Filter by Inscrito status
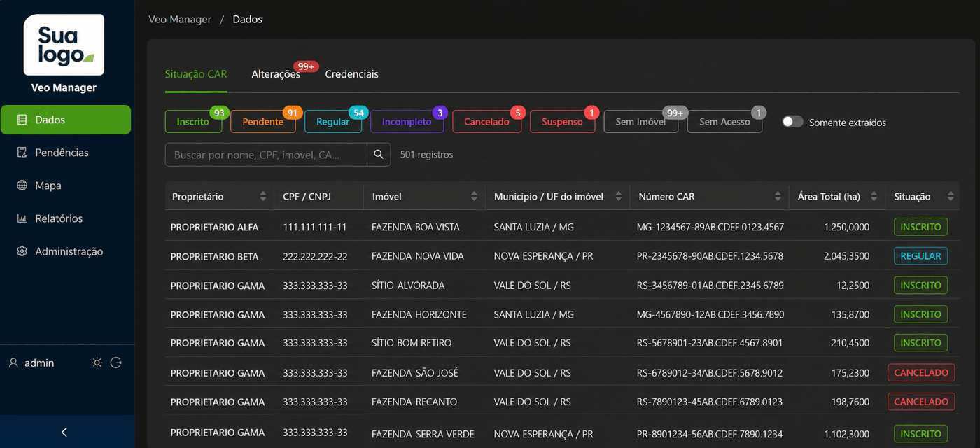This screenshot has height=448, width=980. click(x=193, y=122)
